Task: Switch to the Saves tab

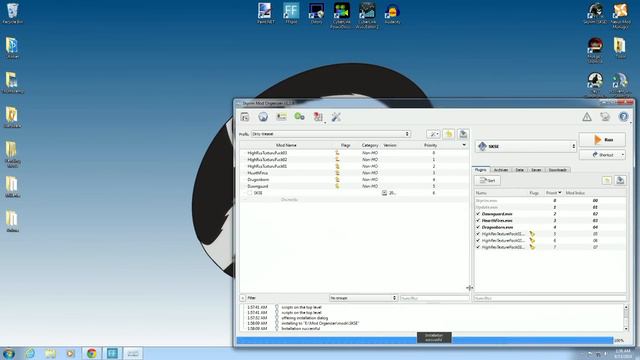Action: point(536,170)
